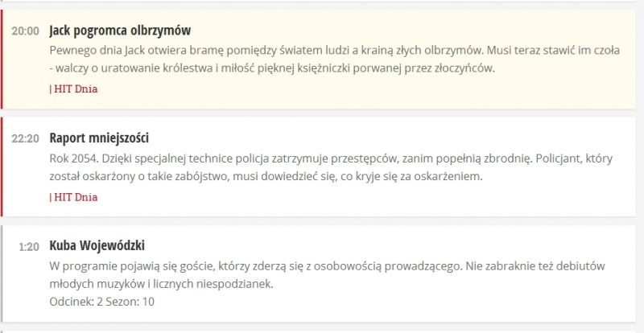Viewport: 644px width, 333px height.
Task: Select the 1:20 program card background
Action: point(319,273)
